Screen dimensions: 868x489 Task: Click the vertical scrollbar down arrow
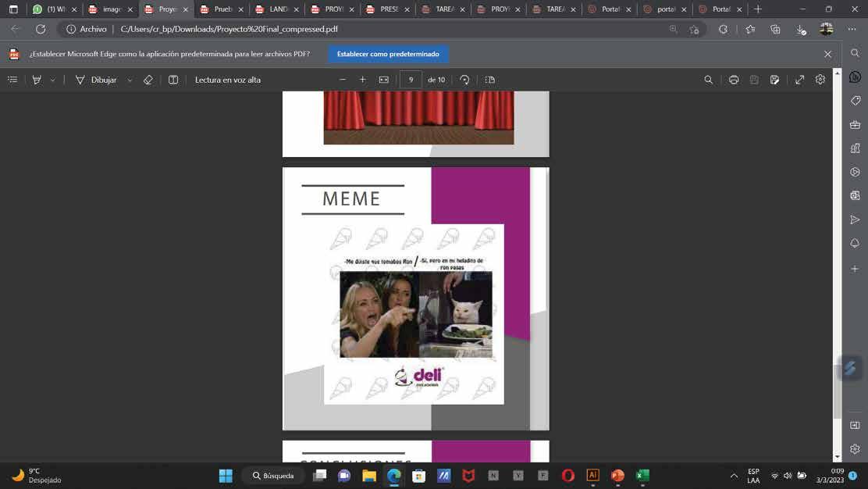[x=837, y=457]
